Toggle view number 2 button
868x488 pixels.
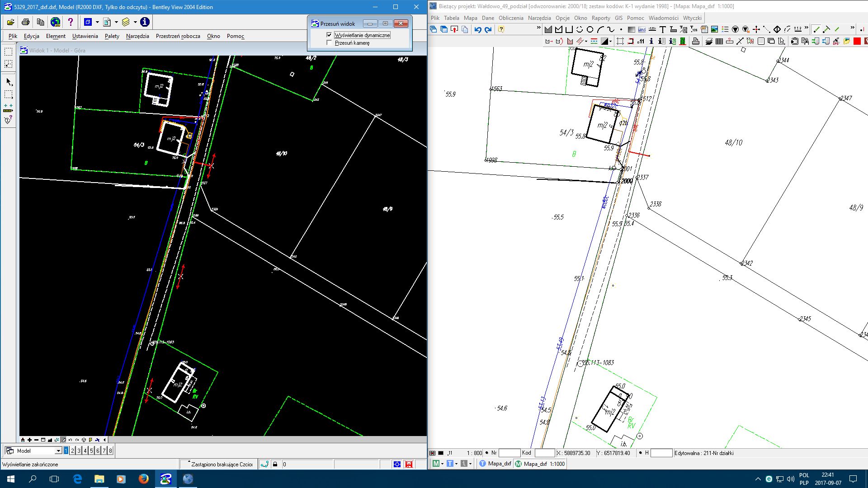click(x=72, y=450)
